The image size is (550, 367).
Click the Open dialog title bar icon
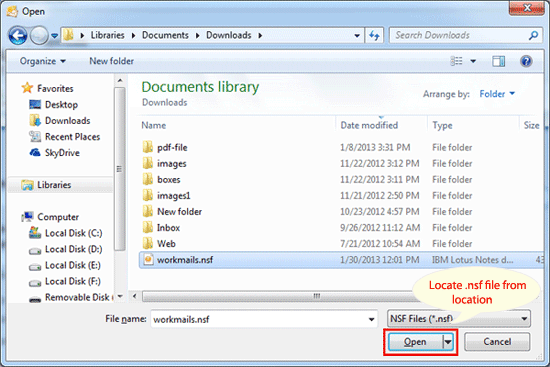[x=12, y=12]
